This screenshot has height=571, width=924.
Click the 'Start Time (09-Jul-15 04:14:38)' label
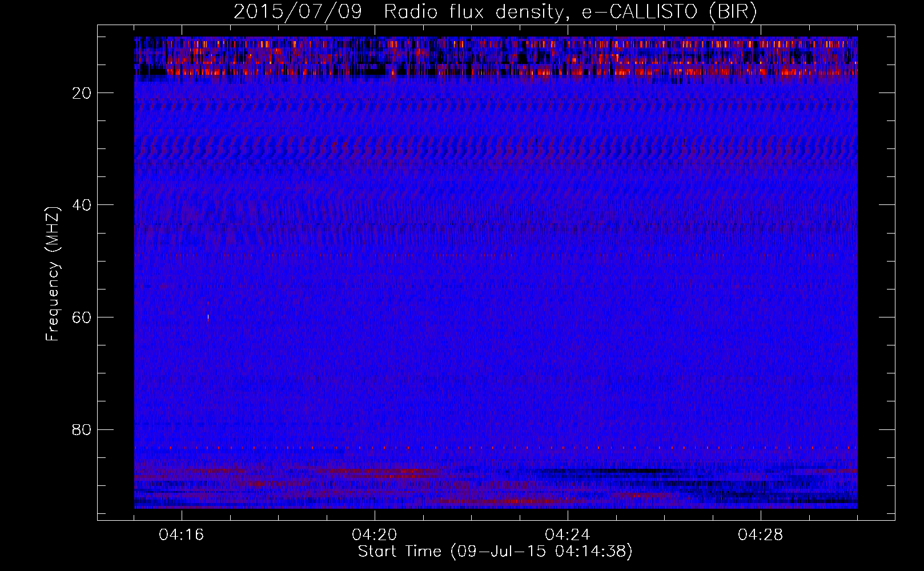[495, 552]
